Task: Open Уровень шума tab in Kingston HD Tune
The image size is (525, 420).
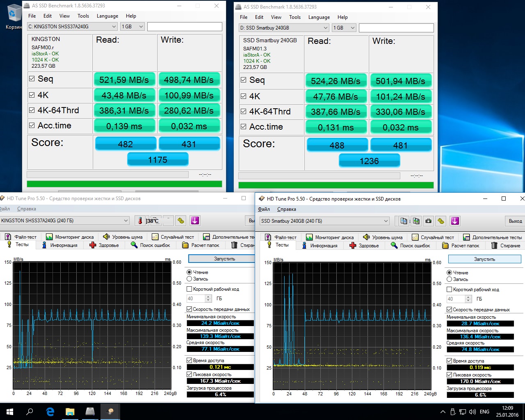Action: pos(123,237)
